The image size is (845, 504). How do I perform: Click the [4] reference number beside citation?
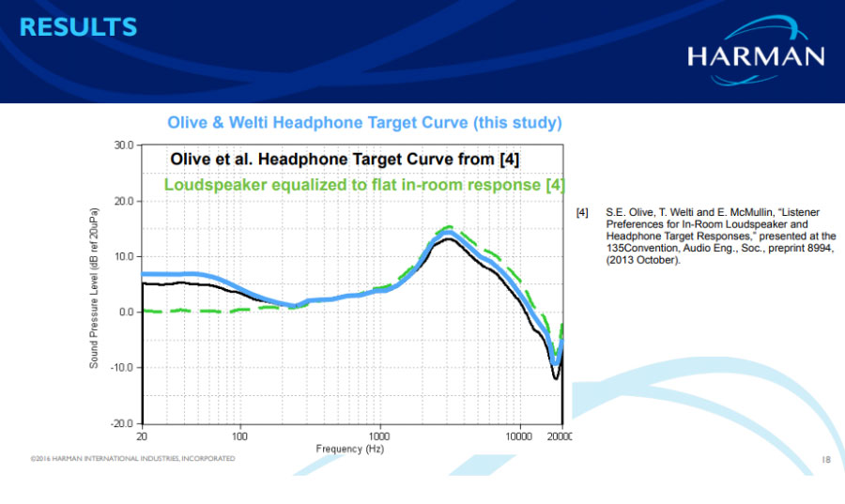coord(582,213)
